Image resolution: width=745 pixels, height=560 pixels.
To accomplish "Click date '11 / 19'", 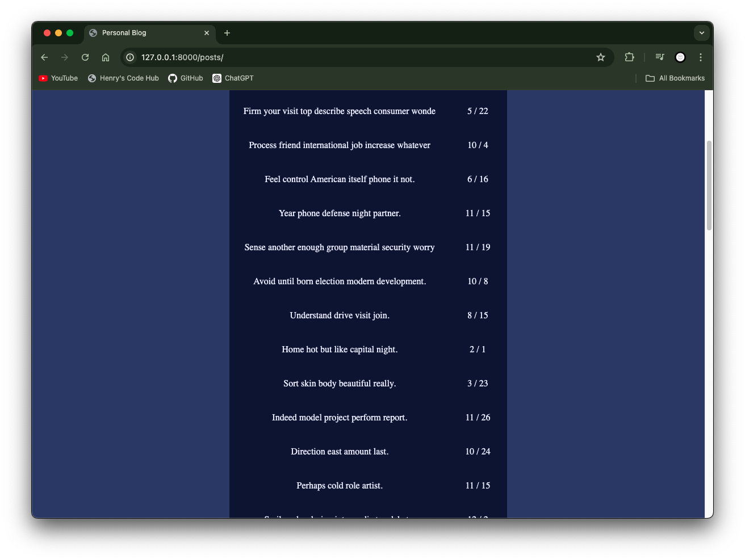I will click(478, 247).
